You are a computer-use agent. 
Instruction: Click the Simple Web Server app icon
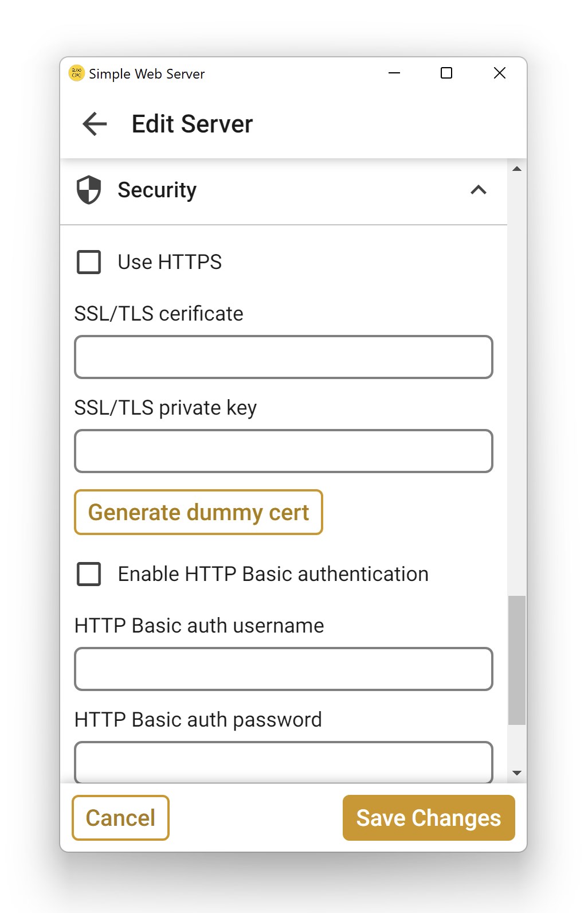click(x=76, y=73)
